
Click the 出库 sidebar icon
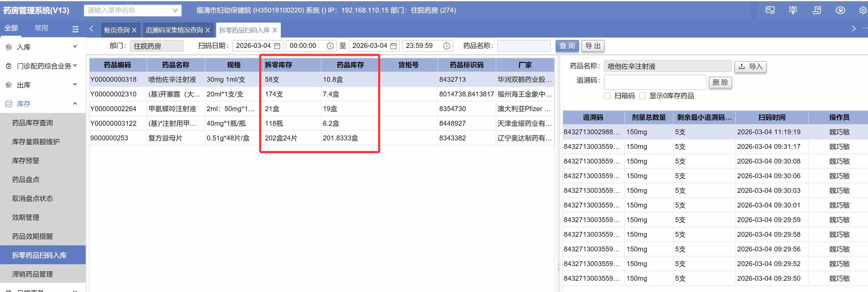pyautogui.click(x=9, y=85)
